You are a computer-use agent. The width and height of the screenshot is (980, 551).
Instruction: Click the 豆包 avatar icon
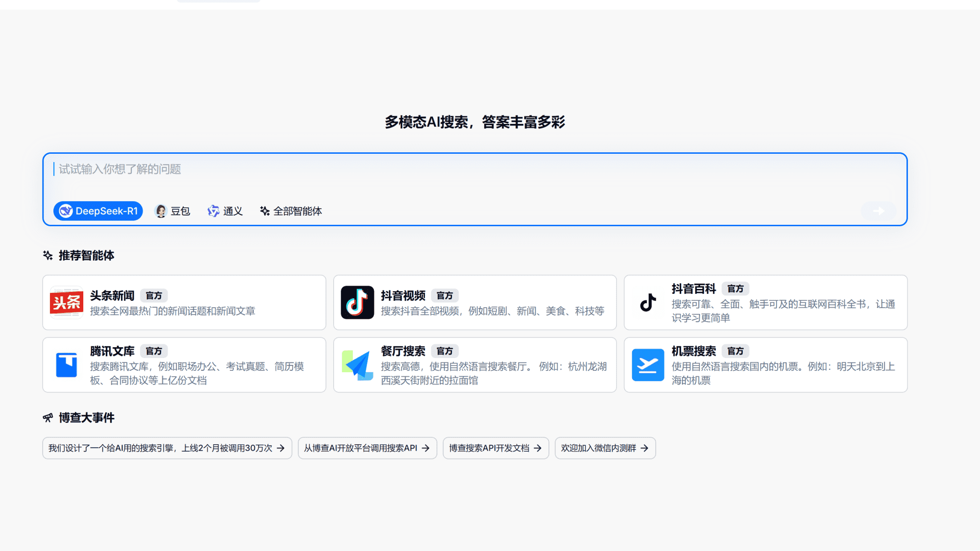(161, 211)
